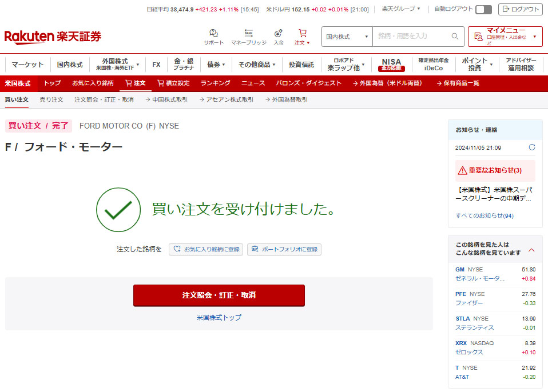Collapse the related stocks panel chevron

click(x=531, y=250)
